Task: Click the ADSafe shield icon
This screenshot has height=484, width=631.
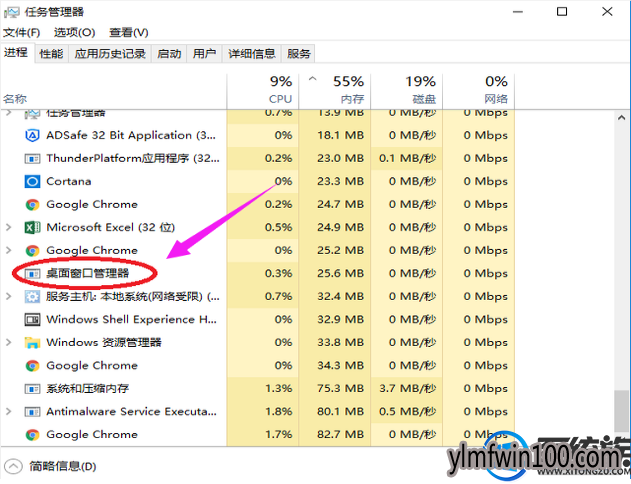Action: [32, 136]
